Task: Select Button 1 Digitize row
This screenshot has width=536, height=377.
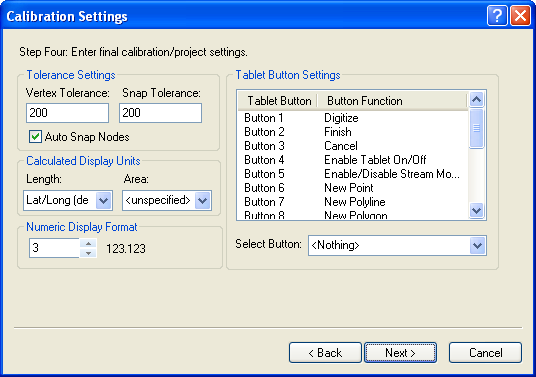Action: tap(353, 118)
